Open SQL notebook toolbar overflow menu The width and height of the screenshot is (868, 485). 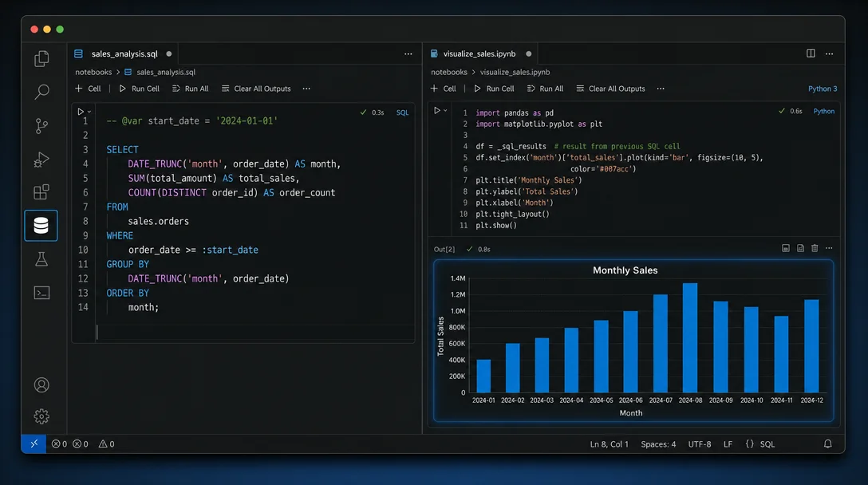pos(306,89)
